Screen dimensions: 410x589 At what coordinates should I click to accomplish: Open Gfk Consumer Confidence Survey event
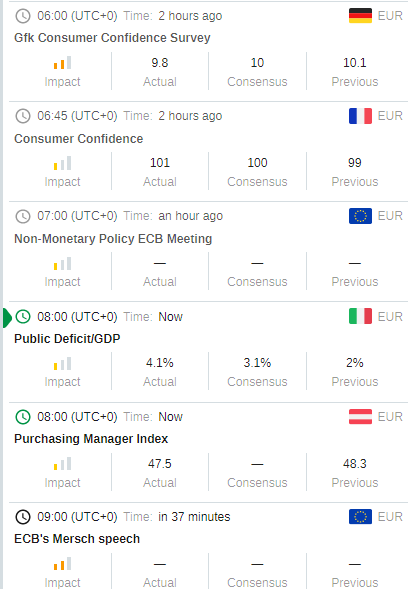point(112,38)
